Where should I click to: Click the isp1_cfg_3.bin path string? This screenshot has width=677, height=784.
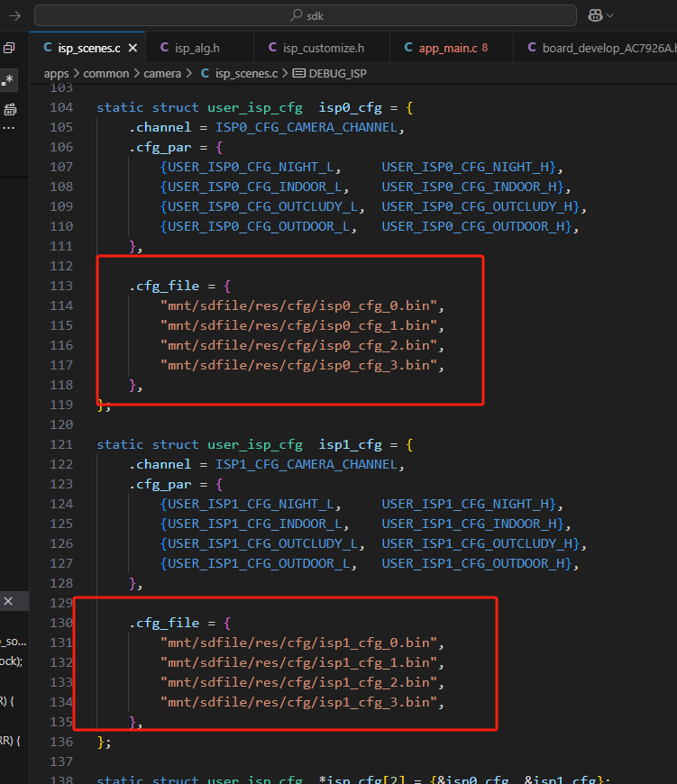pos(298,703)
